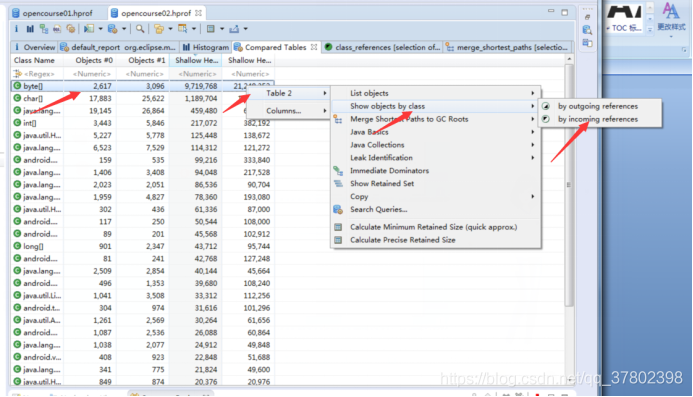
Task: Select the long[] row
Action: click(x=142, y=246)
